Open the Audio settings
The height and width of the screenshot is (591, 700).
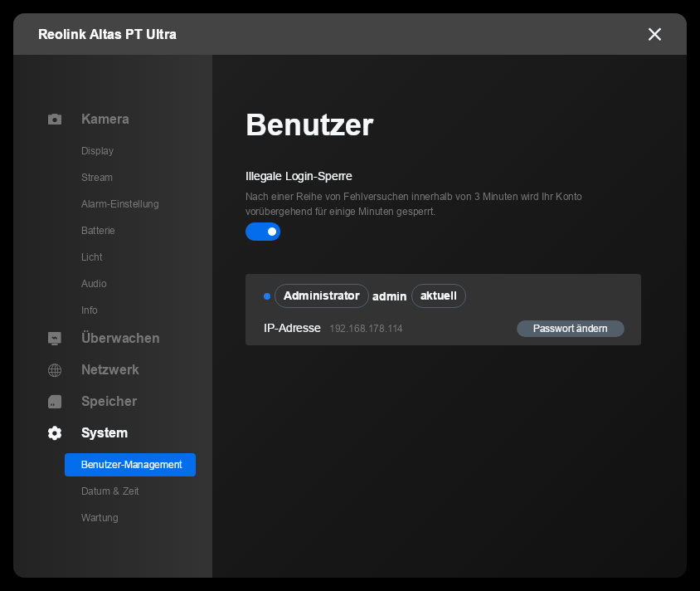94,284
